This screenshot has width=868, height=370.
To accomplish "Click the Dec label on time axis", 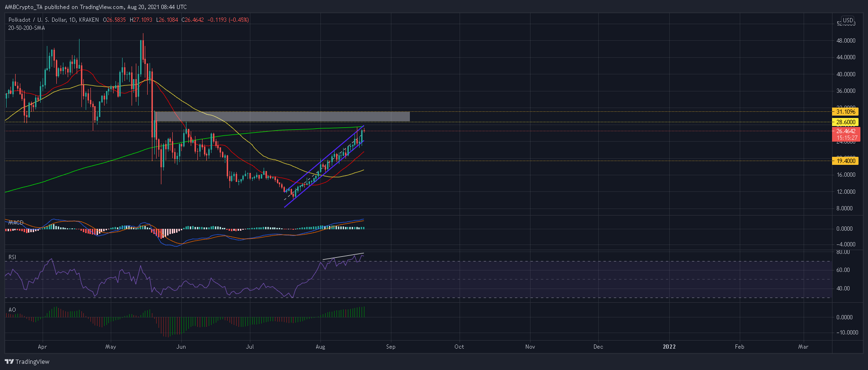I will pyautogui.click(x=598, y=347).
